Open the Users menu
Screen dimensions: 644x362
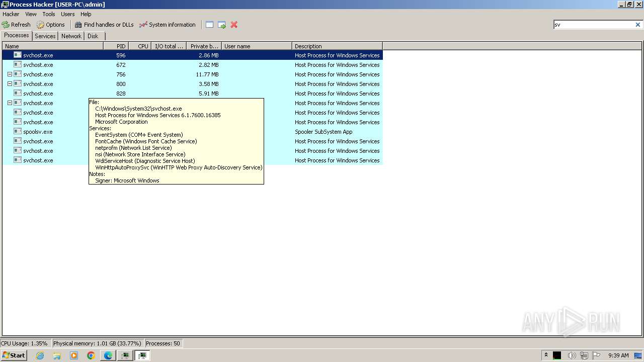68,14
